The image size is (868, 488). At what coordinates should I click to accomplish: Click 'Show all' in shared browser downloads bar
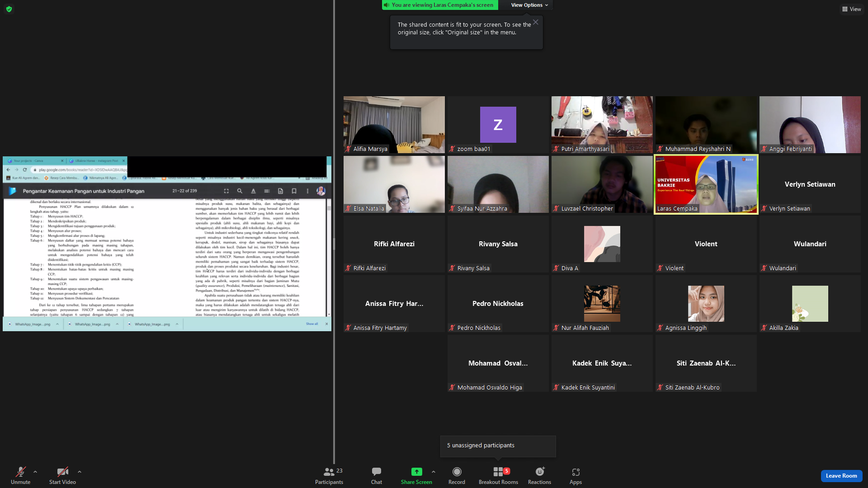point(312,324)
